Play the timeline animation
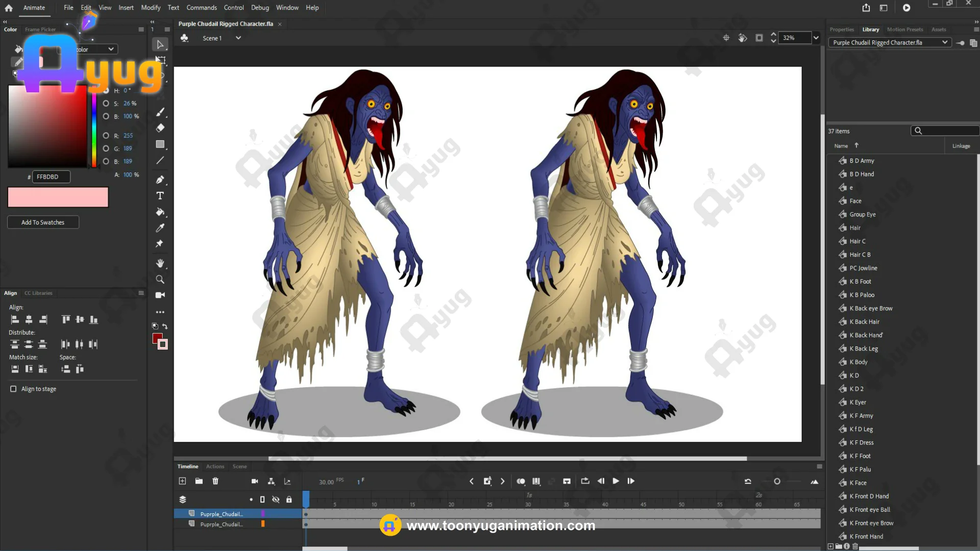 616,481
